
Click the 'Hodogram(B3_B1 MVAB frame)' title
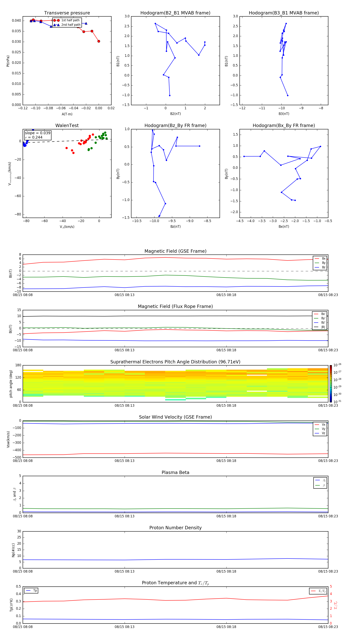[284, 13]
